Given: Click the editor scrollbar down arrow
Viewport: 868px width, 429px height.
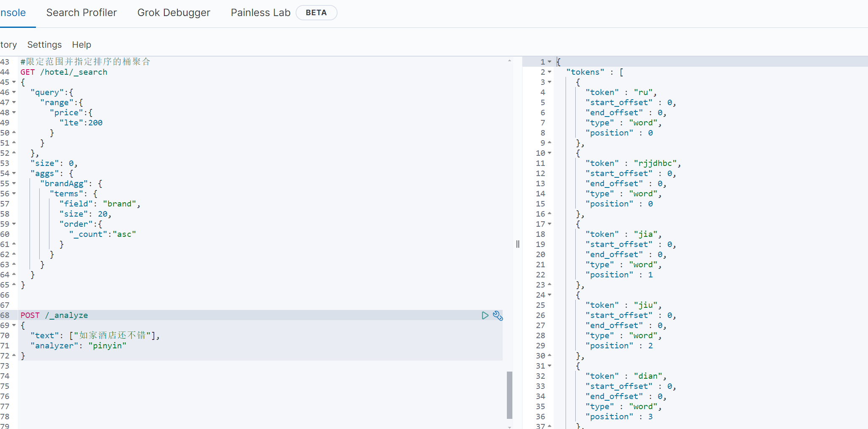Looking at the screenshot, I should click(x=509, y=426).
